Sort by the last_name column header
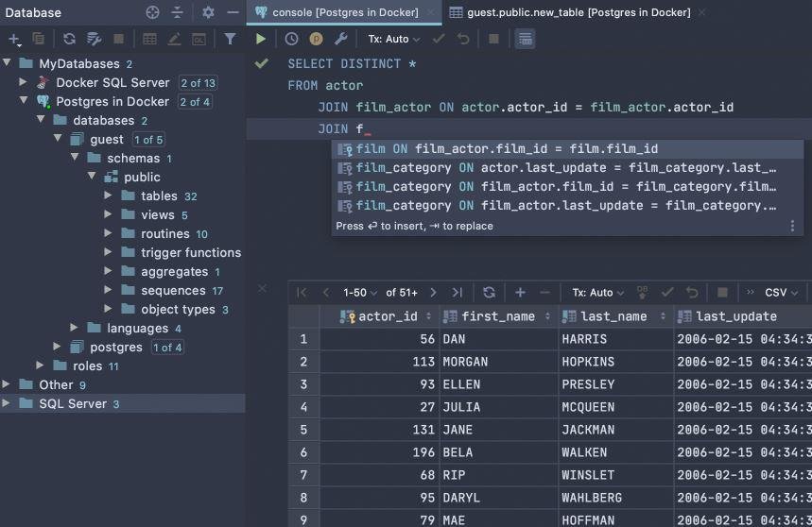This screenshot has width=812, height=527. (x=613, y=316)
